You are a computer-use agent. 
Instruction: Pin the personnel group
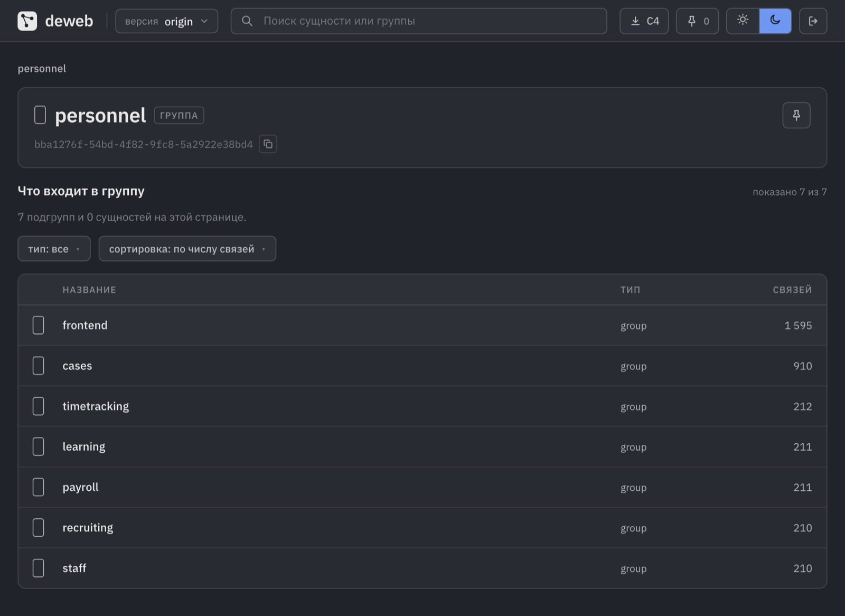pos(796,115)
